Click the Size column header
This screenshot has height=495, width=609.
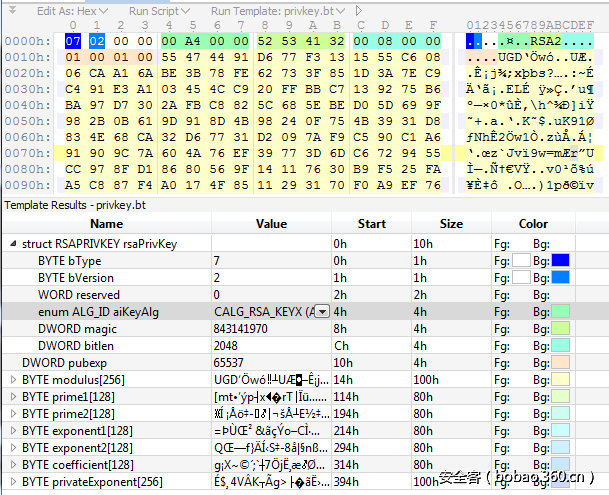pyautogui.click(x=451, y=224)
